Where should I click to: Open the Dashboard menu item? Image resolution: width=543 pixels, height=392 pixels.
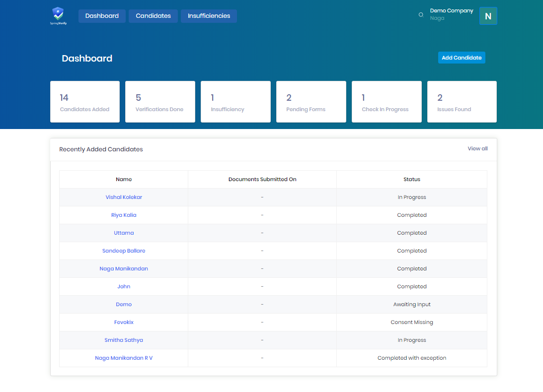102,16
